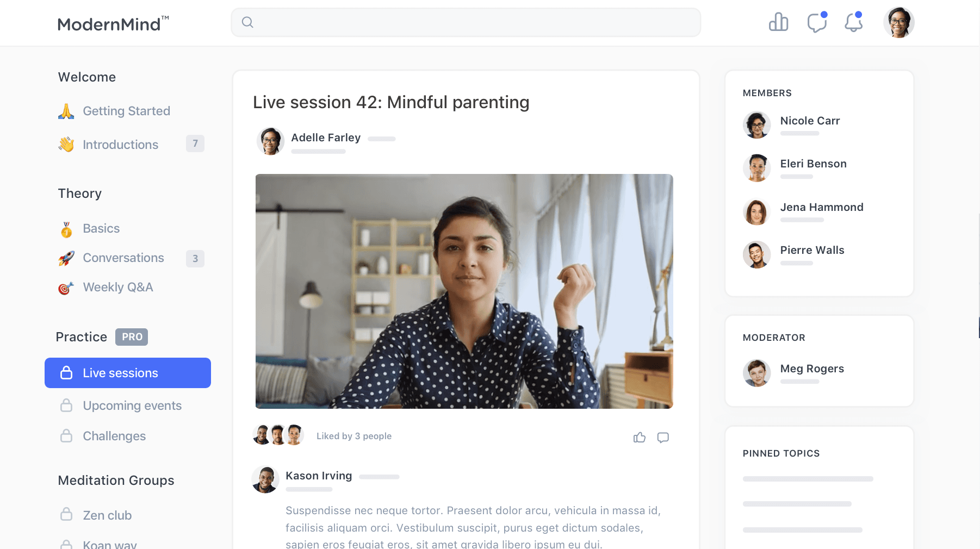The height and width of the screenshot is (549, 980).
Task: Like the post with thumbs-up icon
Action: click(640, 437)
